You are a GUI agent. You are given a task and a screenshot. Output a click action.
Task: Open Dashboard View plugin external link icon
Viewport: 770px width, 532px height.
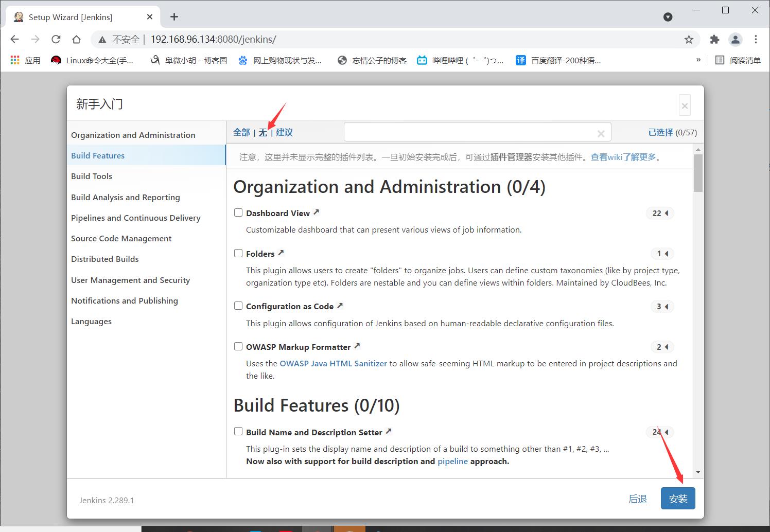pos(316,212)
